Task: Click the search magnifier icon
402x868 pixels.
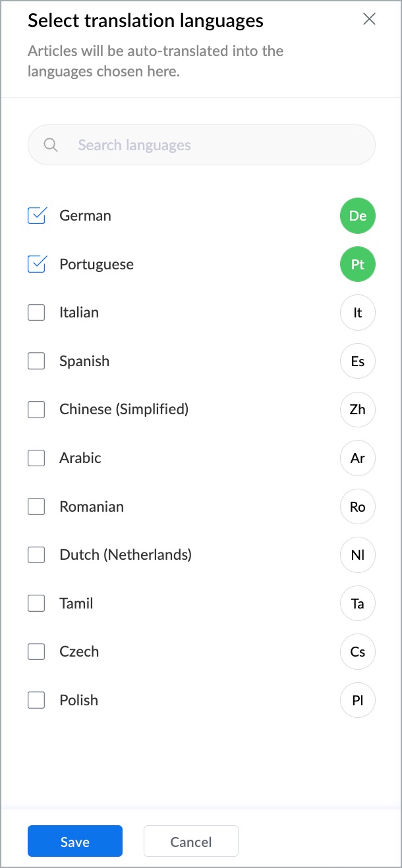Action: [x=51, y=145]
